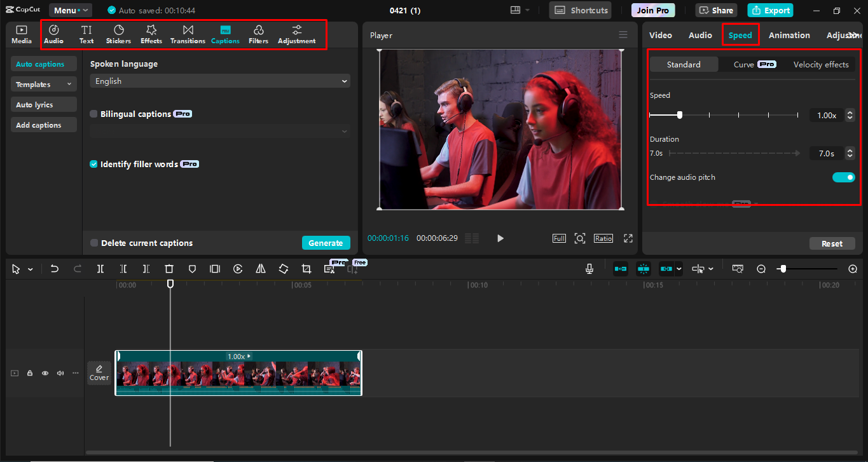This screenshot has height=462, width=868.
Task: Switch to the Animation tab
Action: click(789, 35)
